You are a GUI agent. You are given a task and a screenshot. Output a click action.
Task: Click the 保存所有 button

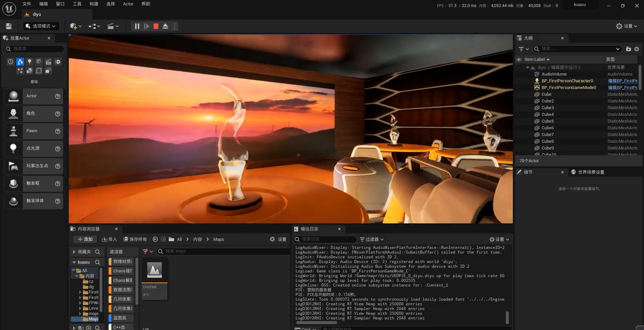(134, 239)
